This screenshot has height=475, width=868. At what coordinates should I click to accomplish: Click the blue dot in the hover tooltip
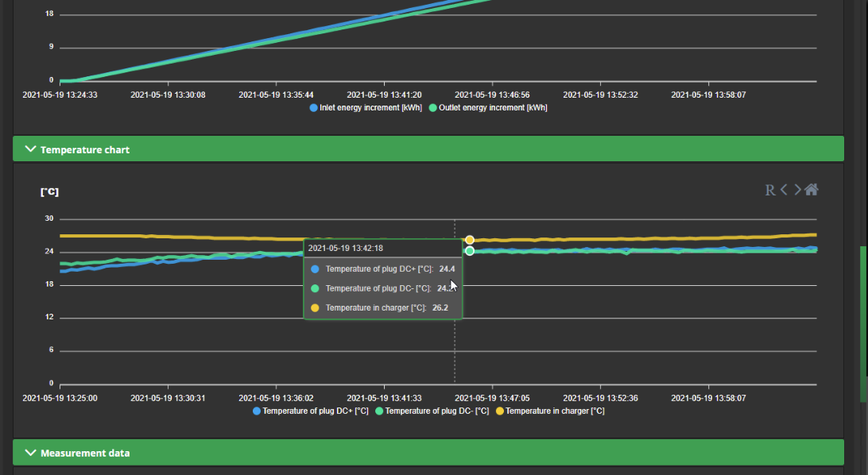point(316,269)
